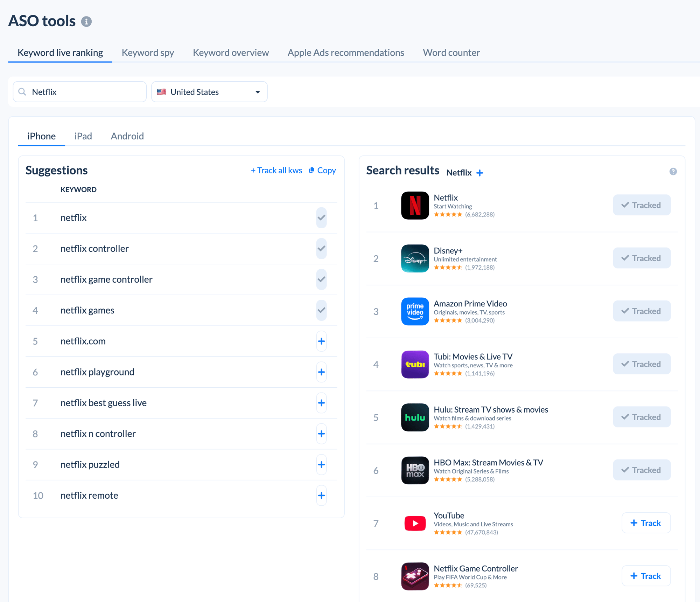Copy the suggestions list

[322, 170]
